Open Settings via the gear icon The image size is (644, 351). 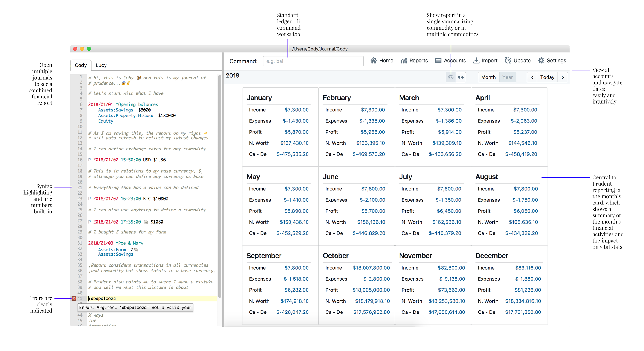(x=541, y=61)
